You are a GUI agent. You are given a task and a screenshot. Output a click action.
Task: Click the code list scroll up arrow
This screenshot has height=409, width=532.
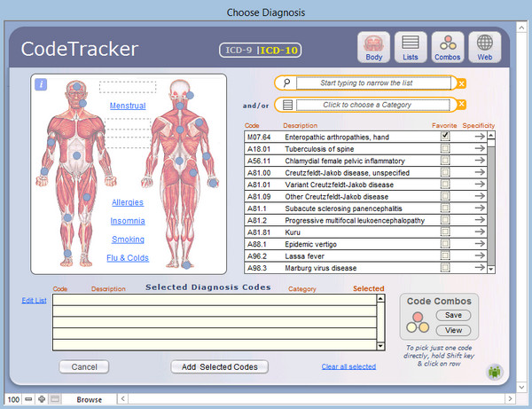point(491,135)
